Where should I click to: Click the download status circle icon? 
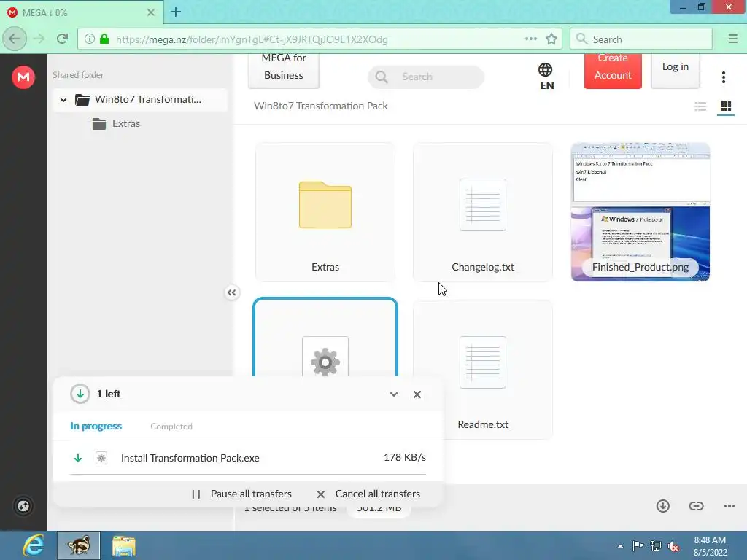tap(80, 394)
